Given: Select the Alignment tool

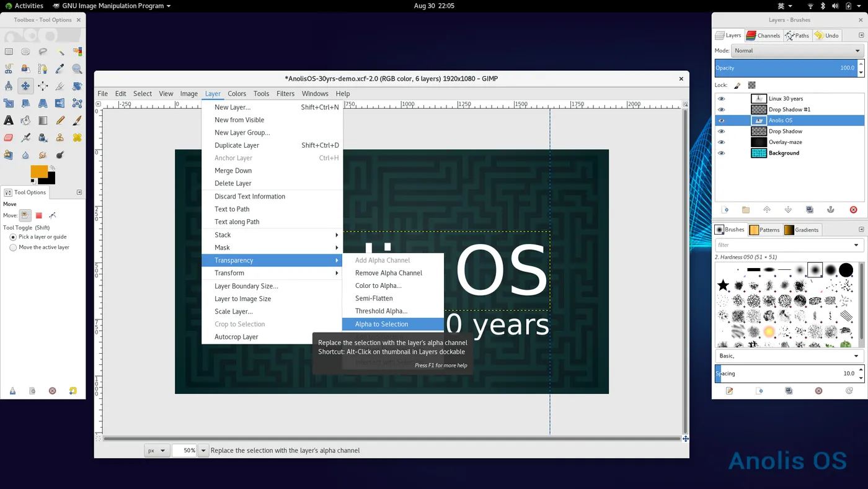Looking at the screenshot, I should (x=43, y=86).
